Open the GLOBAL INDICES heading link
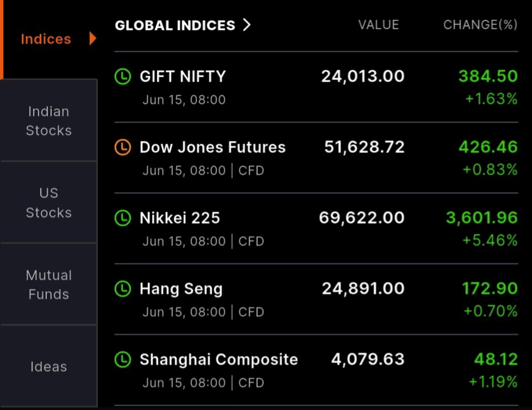 [175, 25]
